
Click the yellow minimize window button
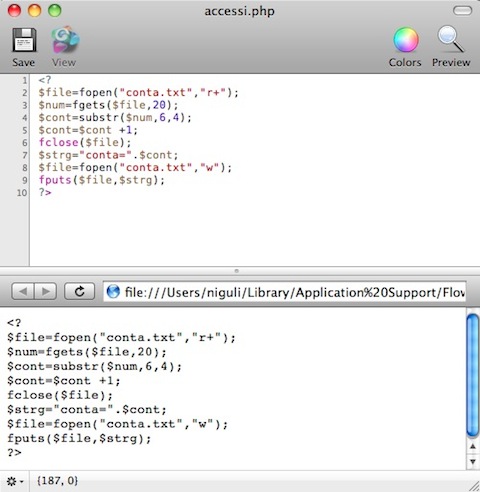point(34,11)
